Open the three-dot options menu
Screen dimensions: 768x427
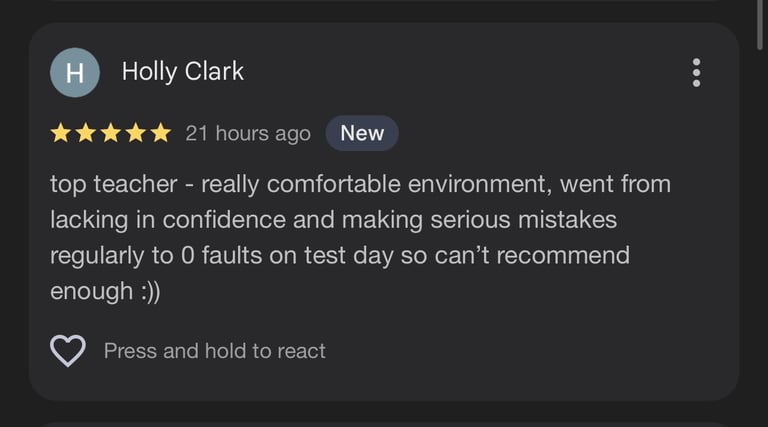click(x=696, y=73)
